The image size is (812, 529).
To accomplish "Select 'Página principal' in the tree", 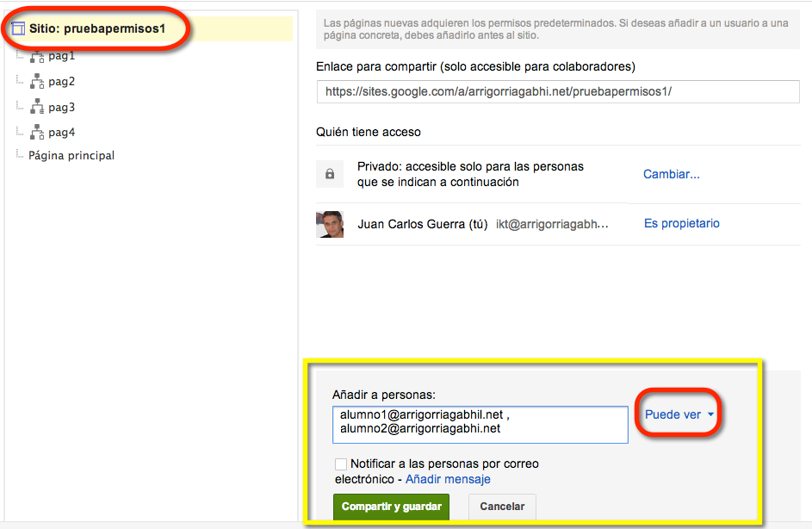I will coord(71,155).
